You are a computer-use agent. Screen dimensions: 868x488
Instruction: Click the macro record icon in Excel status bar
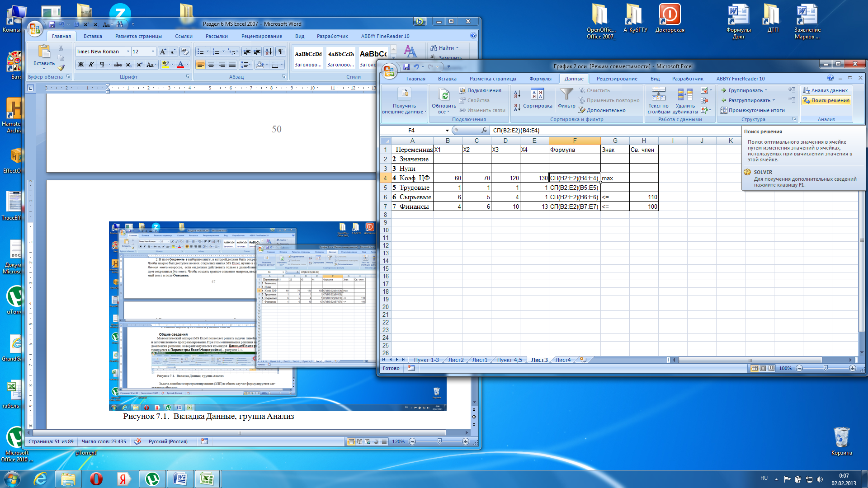(x=411, y=368)
